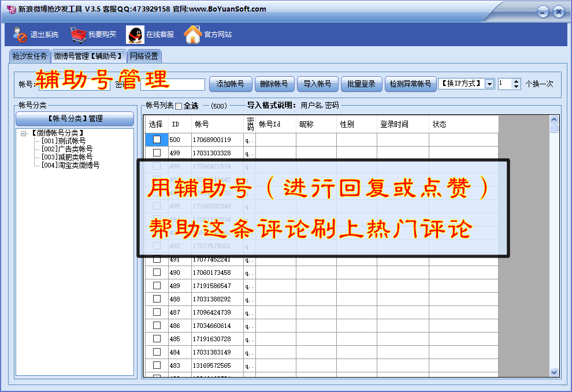Check the box for account ID 486

[x=157, y=325]
